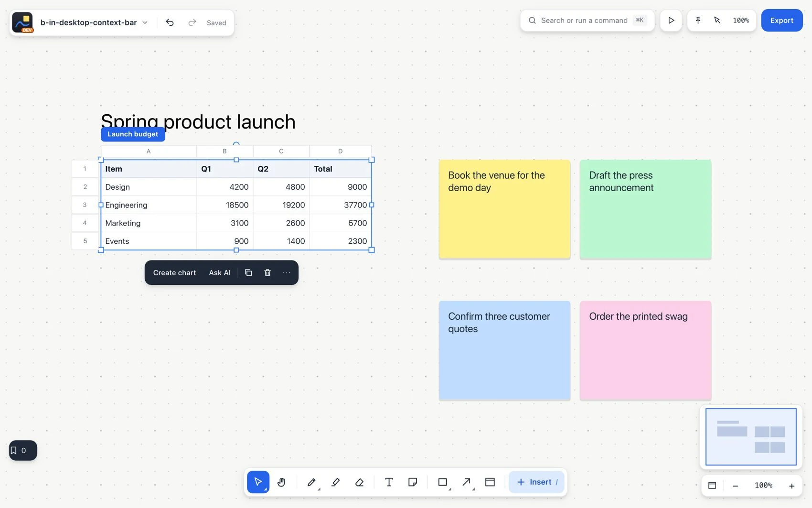
Task: Click the Launch budget table label
Action: (133, 134)
